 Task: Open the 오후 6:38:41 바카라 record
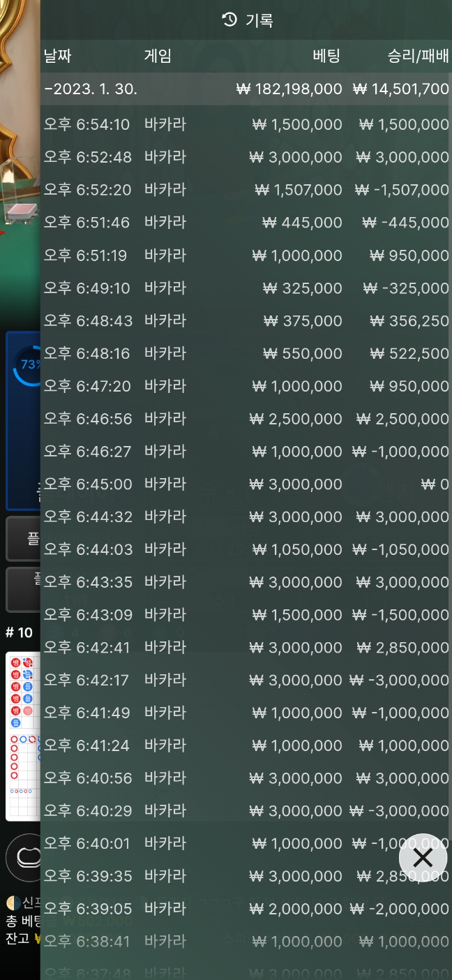(246, 942)
